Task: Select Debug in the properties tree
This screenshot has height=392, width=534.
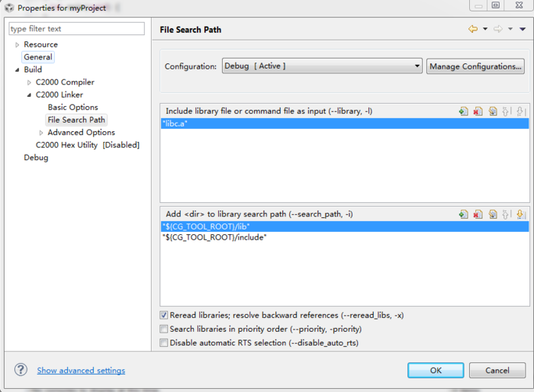Action: tap(36, 158)
